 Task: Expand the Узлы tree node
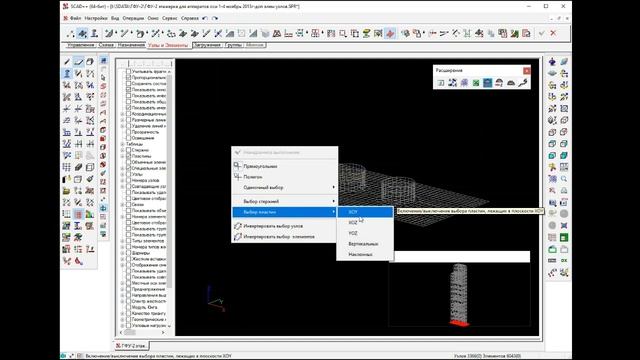122,174
